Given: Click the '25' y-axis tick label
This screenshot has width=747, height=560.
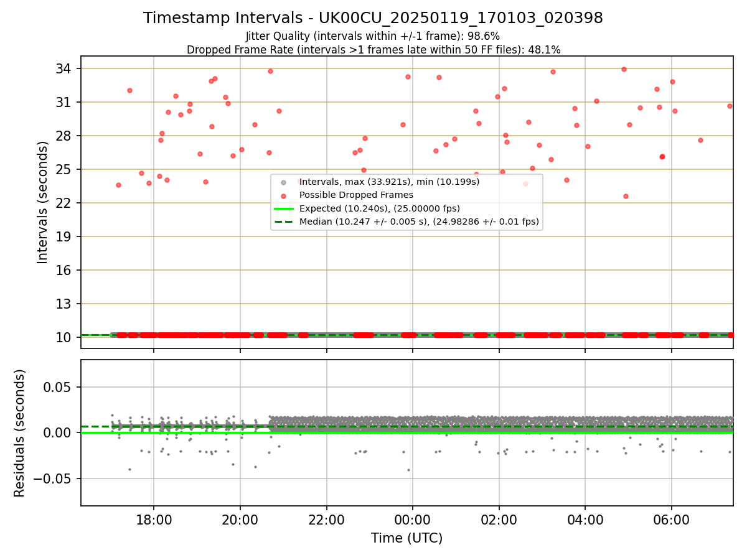Looking at the screenshot, I should [64, 169].
